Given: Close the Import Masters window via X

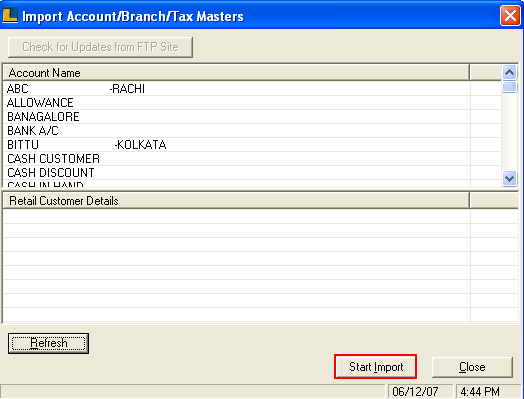Looking at the screenshot, I should click(510, 15).
